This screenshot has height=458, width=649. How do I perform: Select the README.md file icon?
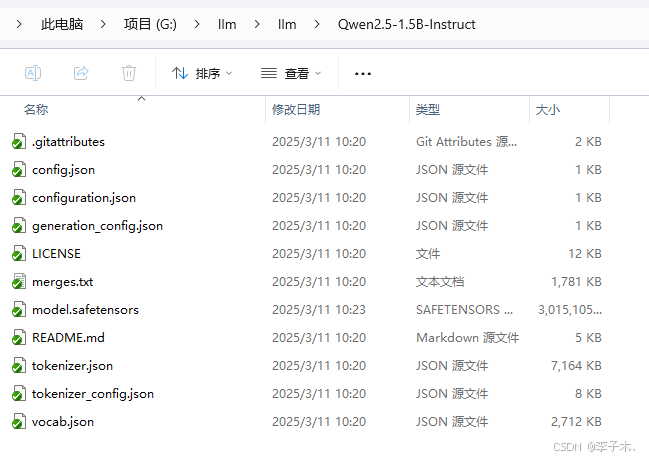[x=19, y=338]
